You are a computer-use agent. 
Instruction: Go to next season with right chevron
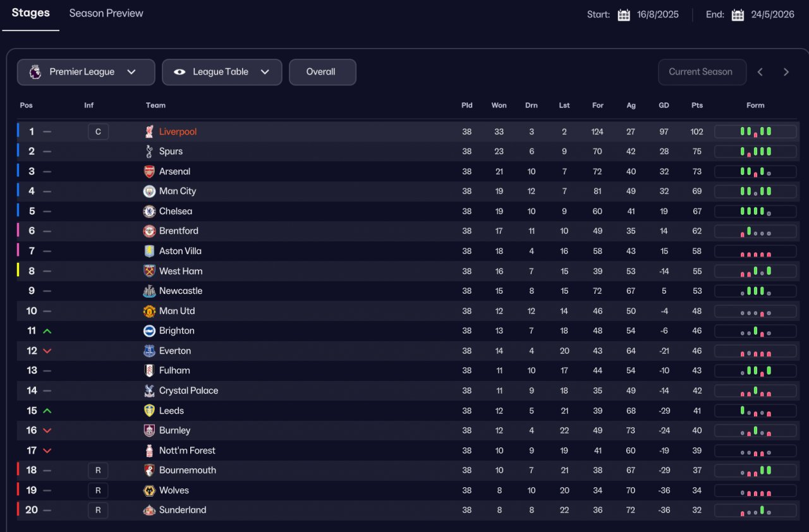tap(786, 72)
